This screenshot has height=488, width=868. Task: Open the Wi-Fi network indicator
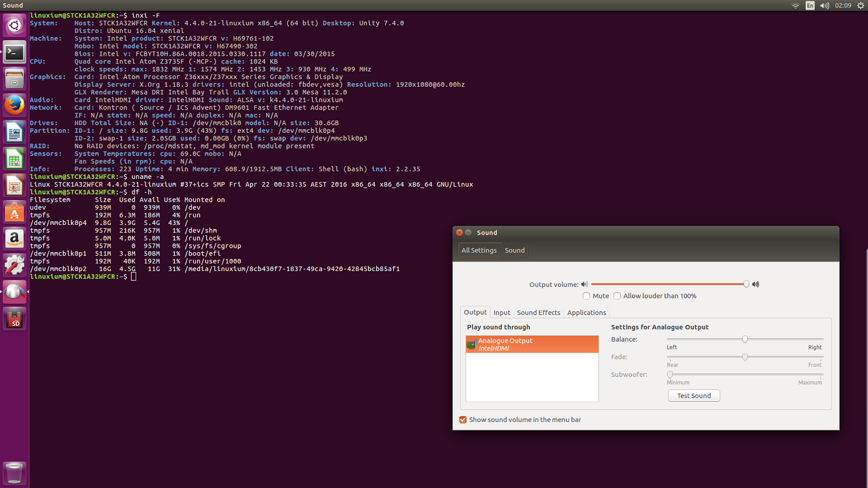(795, 5)
